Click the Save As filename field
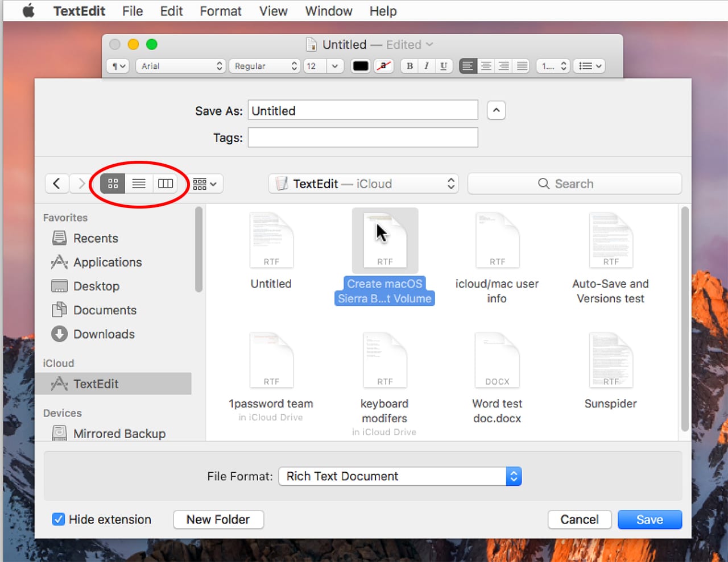Viewport: 728px width, 562px height. coord(363,111)
